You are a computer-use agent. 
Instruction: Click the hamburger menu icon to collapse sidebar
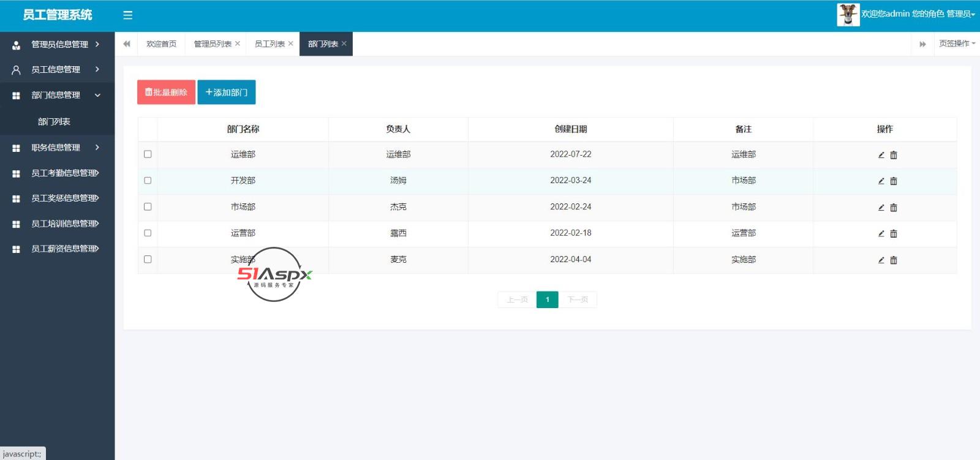[x=127, y=15]
